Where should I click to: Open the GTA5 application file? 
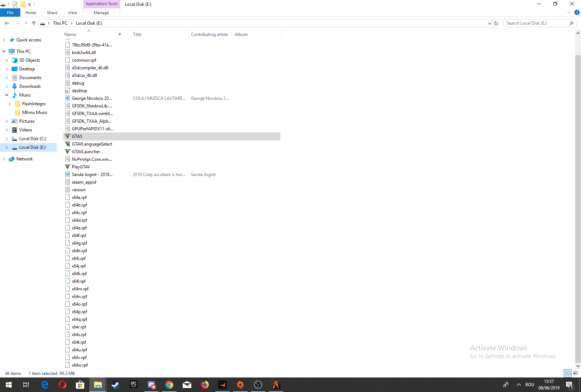pos(172,136)
